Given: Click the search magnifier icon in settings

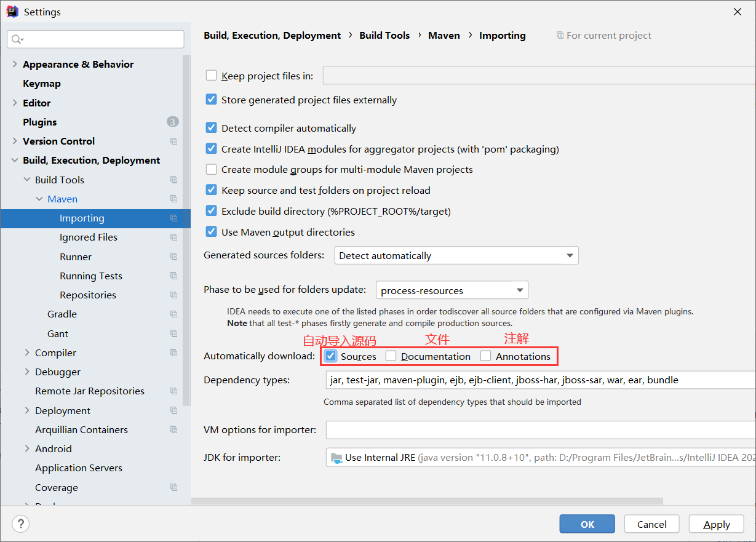Looking at the screenshot, I should 17,39.
